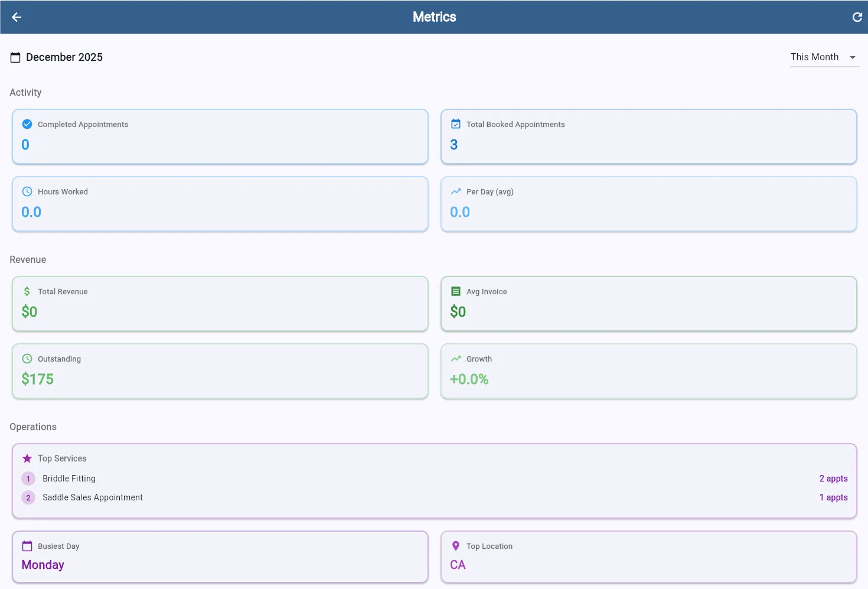The image size is (868, 589).
Task: Open the 2 appts link for Briddle Fitting
Action: coord(833,479)
